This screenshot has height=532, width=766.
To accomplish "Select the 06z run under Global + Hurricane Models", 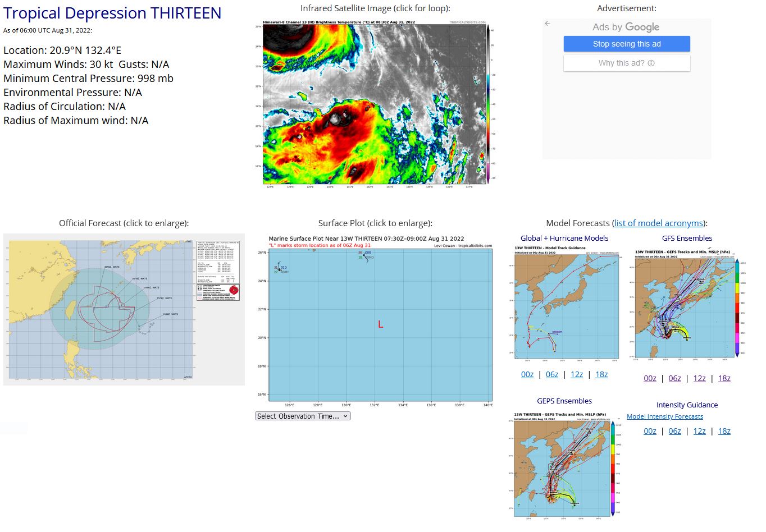I will coord(552,374).
